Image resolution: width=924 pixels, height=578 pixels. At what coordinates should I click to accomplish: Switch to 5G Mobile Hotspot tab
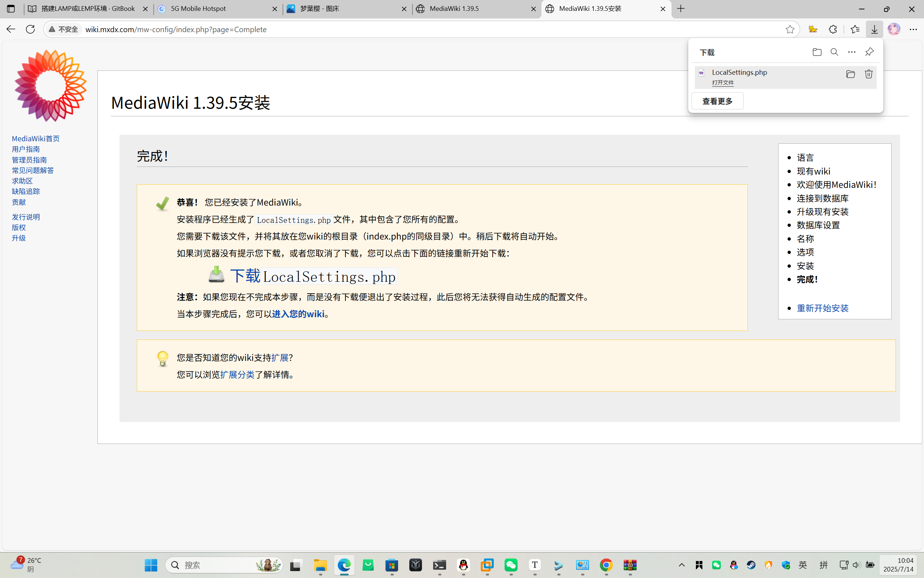tap(218, 8)
